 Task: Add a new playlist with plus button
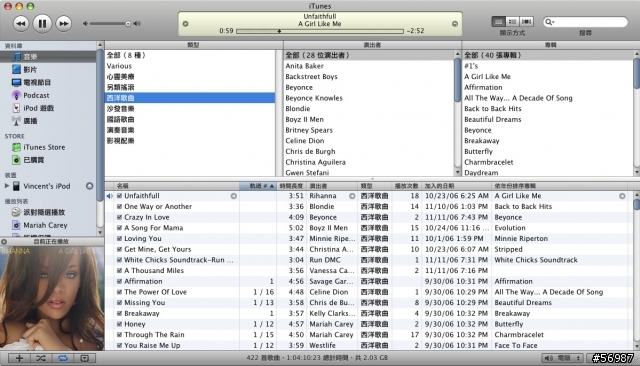(19, 358)
